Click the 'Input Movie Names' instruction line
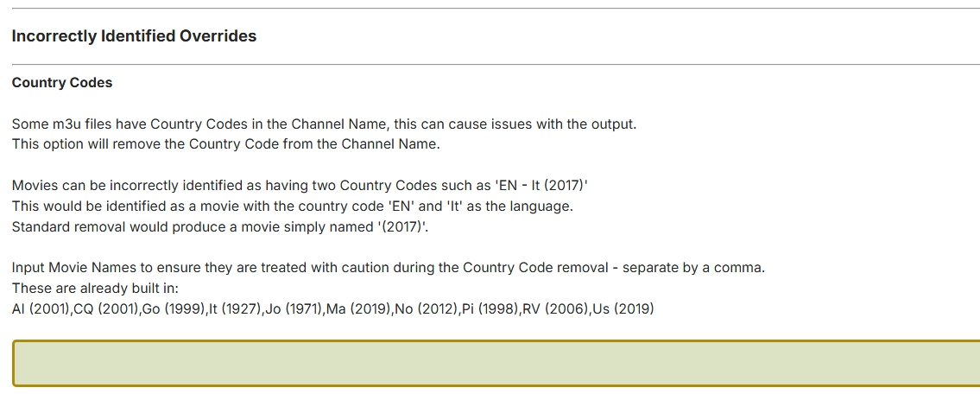The image size is (980, 394). coord(388,267)
